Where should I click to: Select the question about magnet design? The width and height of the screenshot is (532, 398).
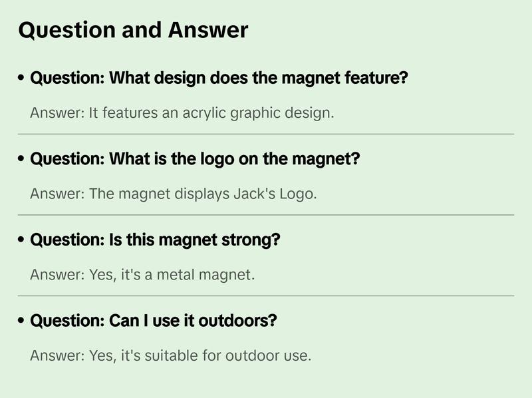[x=219, y=79]
